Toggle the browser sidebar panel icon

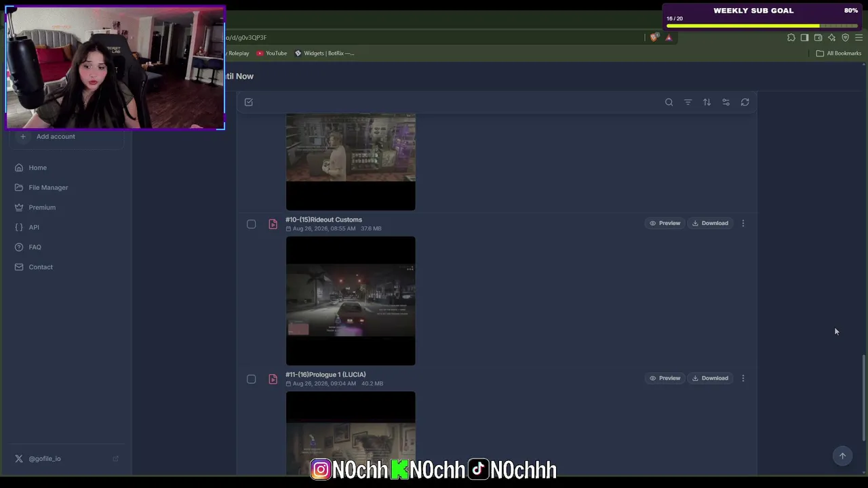point(804,38)
